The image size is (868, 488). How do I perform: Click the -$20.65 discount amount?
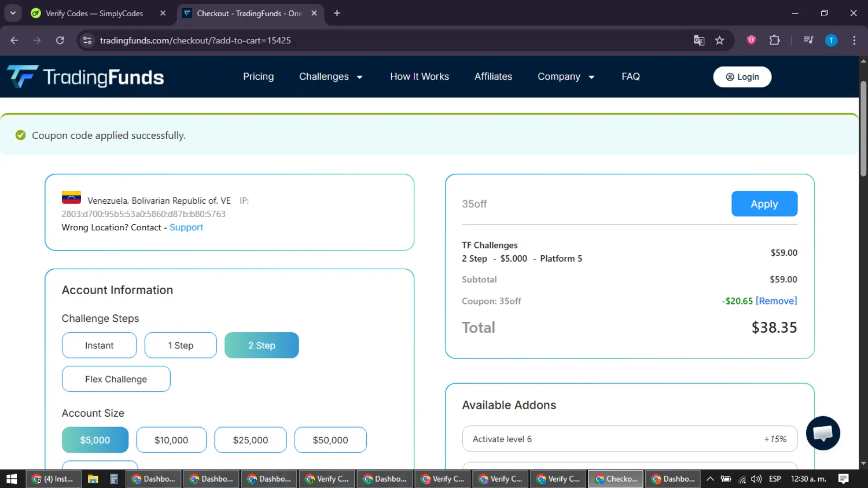click(x=737, y=301)
